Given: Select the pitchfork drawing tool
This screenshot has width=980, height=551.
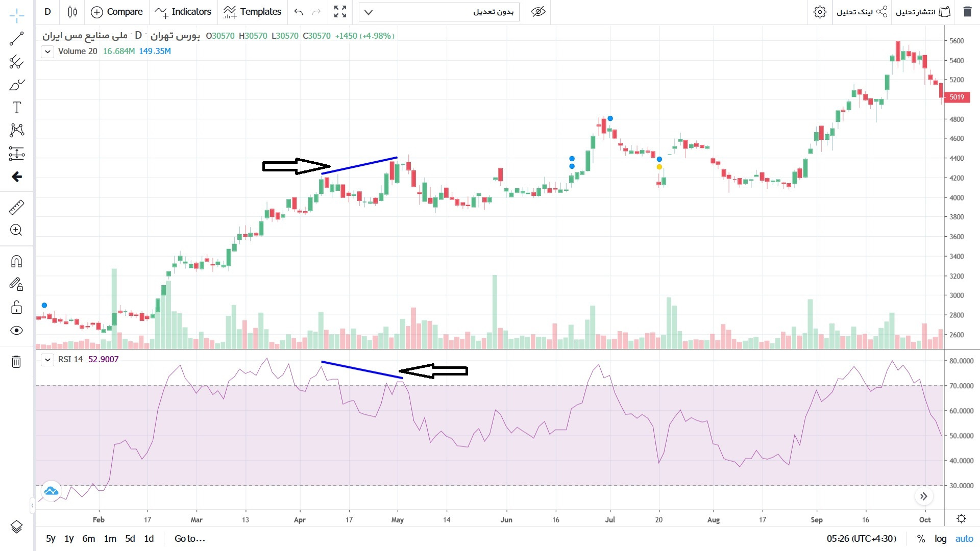Looking at the screenshot, I should (16, 62).
